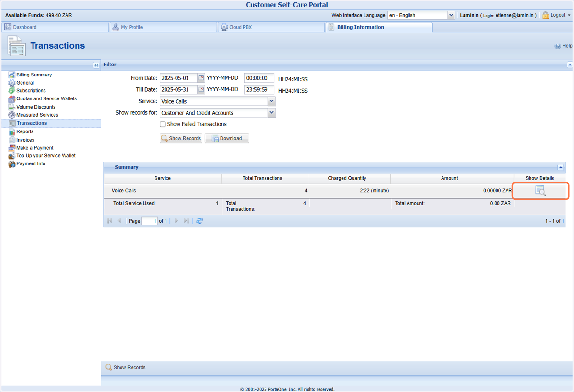Open From Date calendar picker
The height and width of the screenshot is (392, 574).
(x=201, y=78)
